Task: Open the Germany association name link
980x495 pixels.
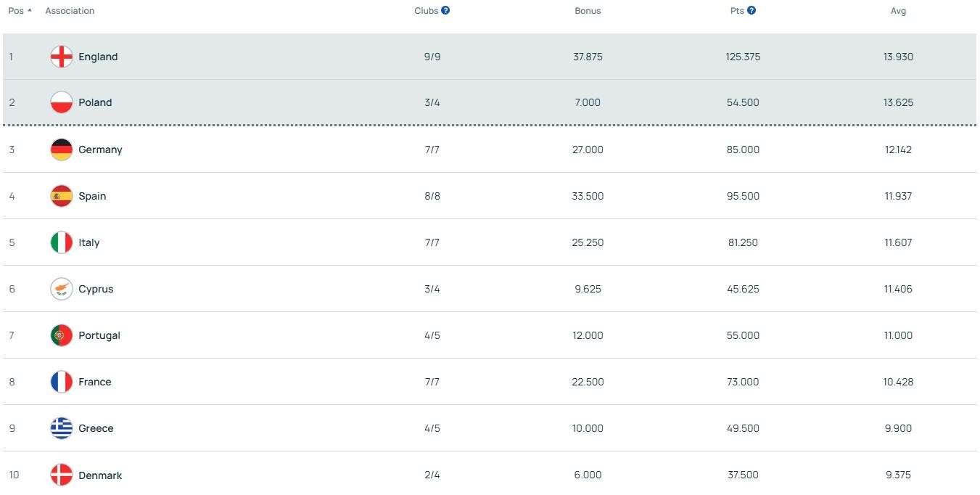Action: point(100,150)
